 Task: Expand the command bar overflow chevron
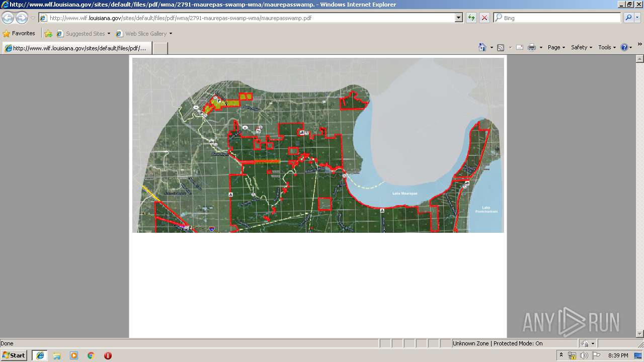click(640, 44)
